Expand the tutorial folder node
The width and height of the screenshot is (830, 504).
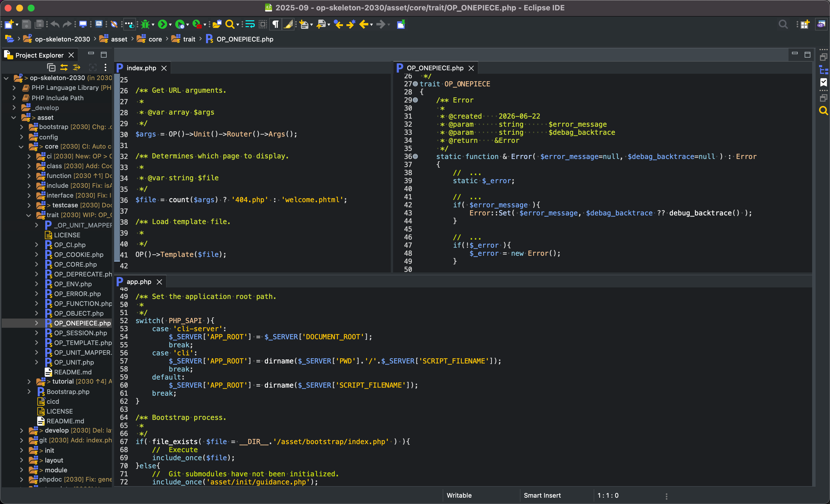(x=29, y=382)
